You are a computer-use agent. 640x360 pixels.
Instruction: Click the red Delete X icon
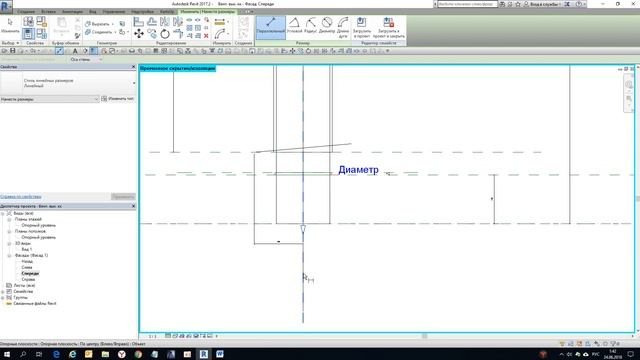coord(206,36)
